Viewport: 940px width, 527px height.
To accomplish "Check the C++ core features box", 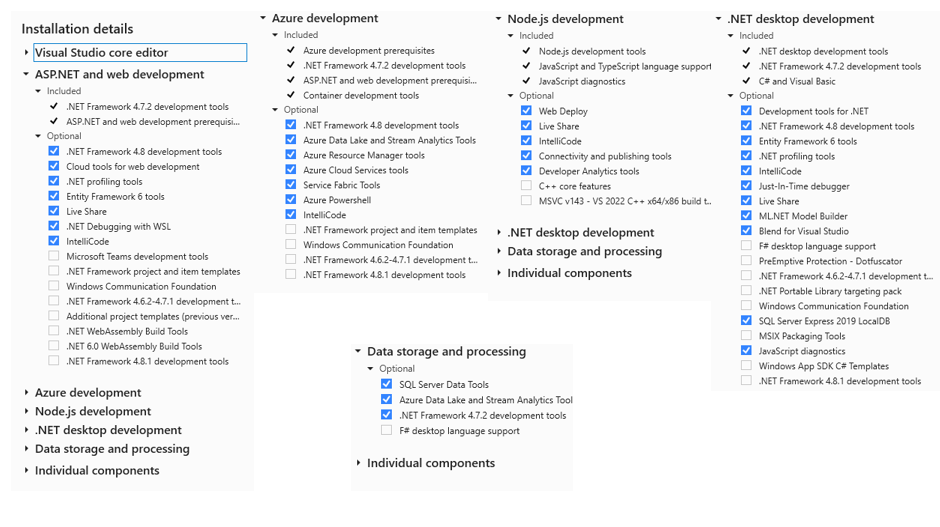I will coord(526,186).
